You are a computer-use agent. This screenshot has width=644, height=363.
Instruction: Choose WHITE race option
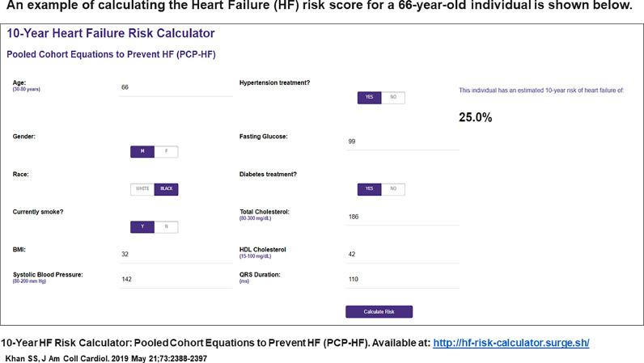pos(142,189)
